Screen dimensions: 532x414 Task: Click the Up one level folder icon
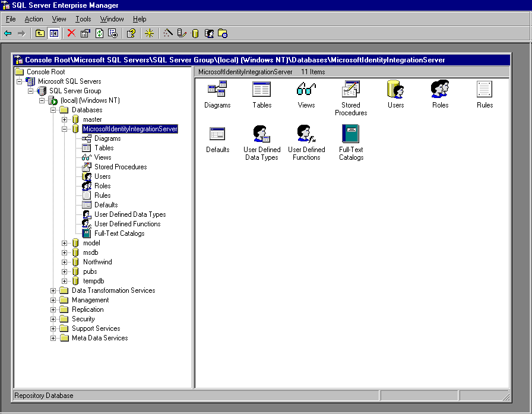coord(40,33)
